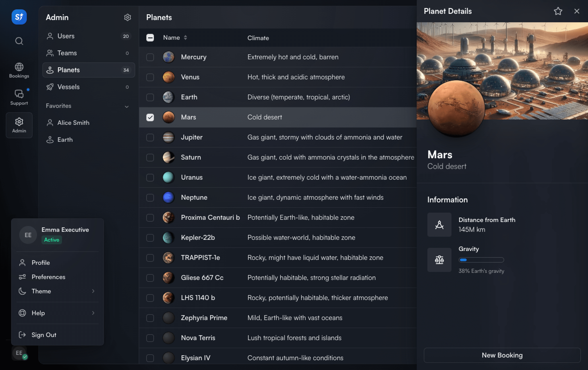Click the gravity scale icon in Information panel
The image size is (588, 370).
(439, 259)
